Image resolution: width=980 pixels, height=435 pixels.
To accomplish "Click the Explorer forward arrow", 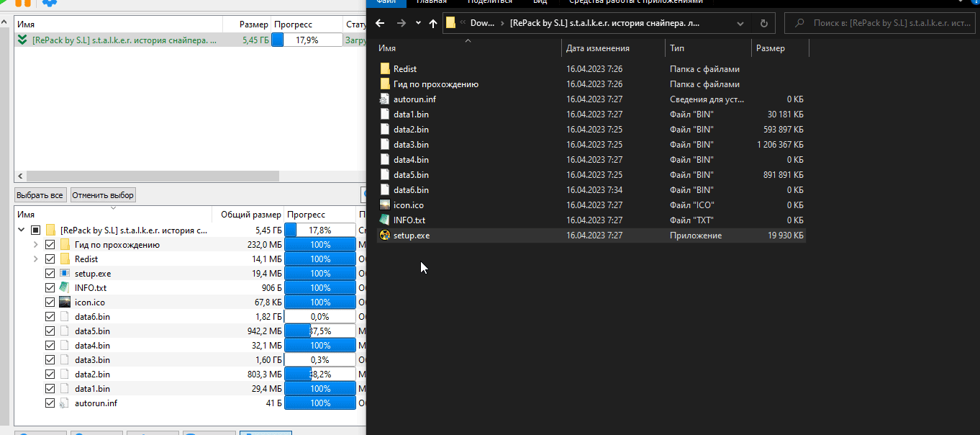I will point(401,23).
